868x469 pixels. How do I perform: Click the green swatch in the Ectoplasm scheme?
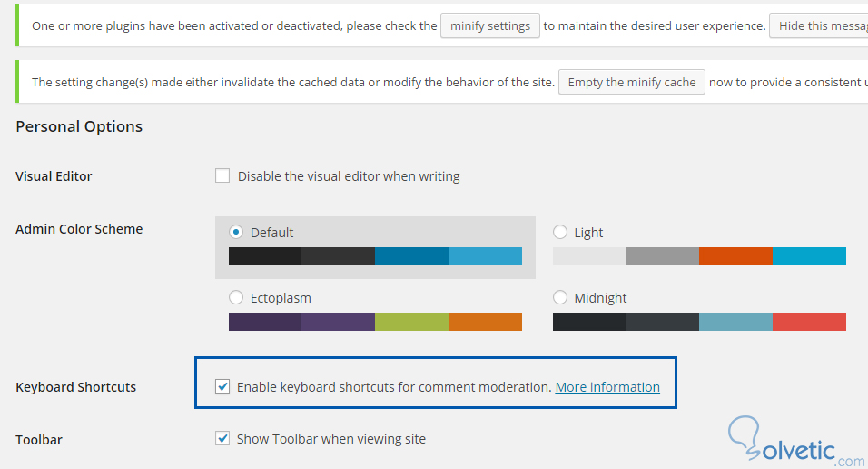click(411, 322)
